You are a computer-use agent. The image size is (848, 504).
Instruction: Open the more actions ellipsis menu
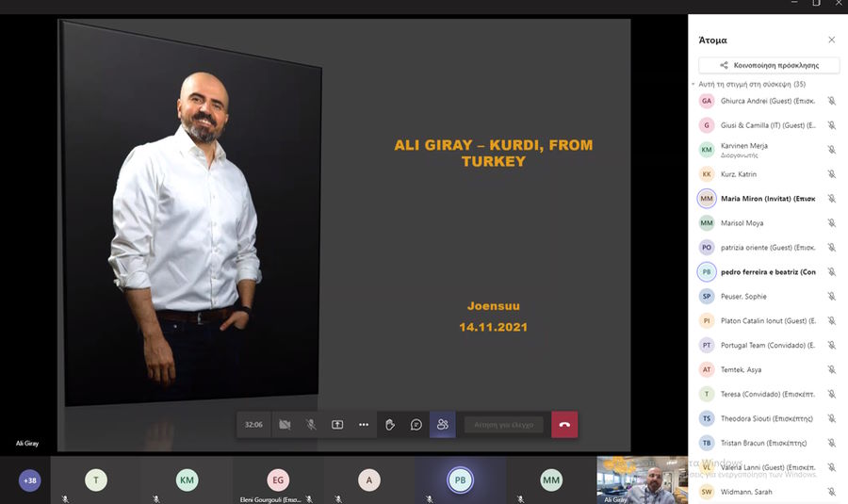click(x=364, y=425)
